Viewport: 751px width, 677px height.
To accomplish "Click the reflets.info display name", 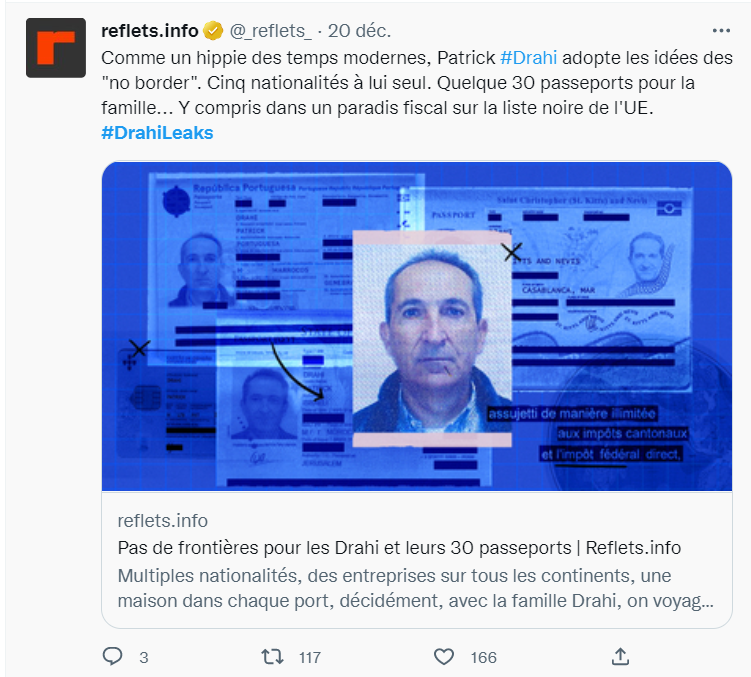I will pos(149,31).
